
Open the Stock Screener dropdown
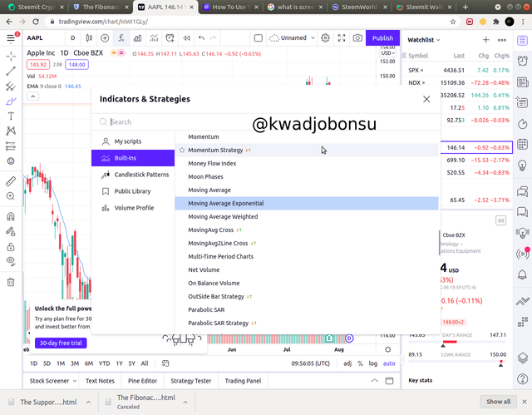(52, 381)
